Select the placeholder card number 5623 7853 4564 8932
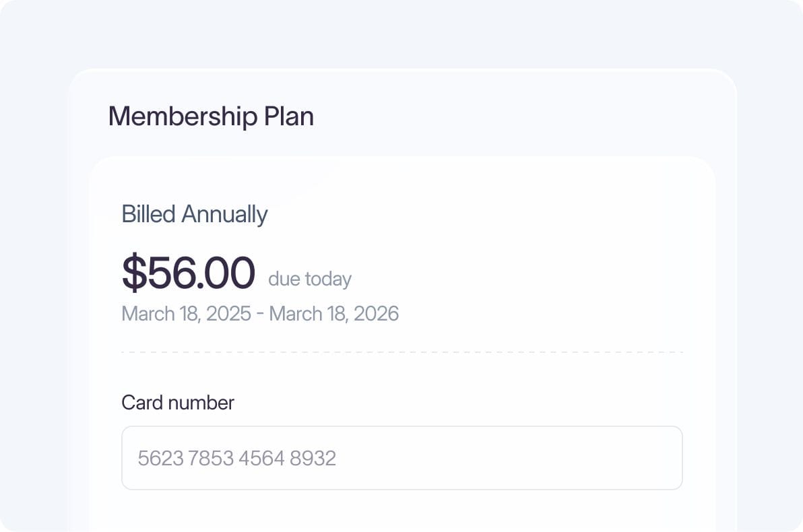Viewport: 803px width, 532px height. point(237,457)
